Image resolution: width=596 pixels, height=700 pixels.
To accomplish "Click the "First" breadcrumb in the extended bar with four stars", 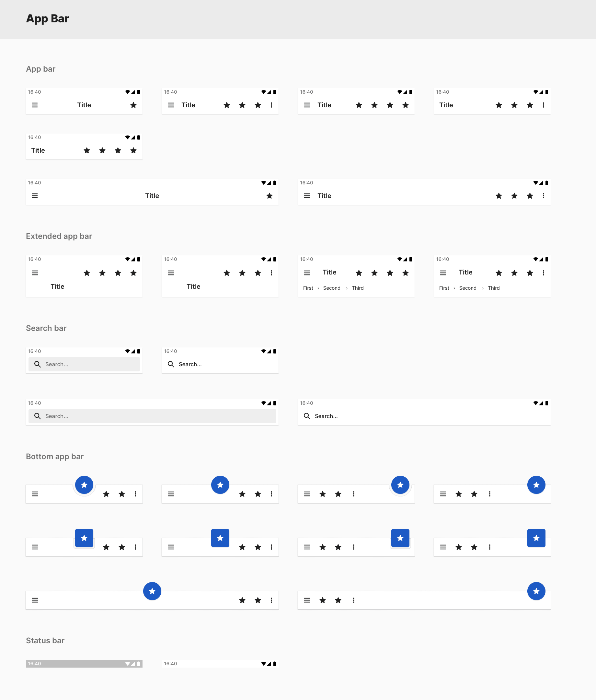I will tap(308, 288).
